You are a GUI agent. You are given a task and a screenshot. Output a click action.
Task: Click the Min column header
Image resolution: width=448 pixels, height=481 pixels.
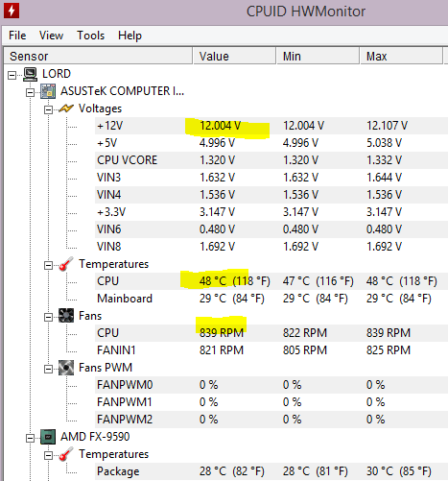pos(318,56)
